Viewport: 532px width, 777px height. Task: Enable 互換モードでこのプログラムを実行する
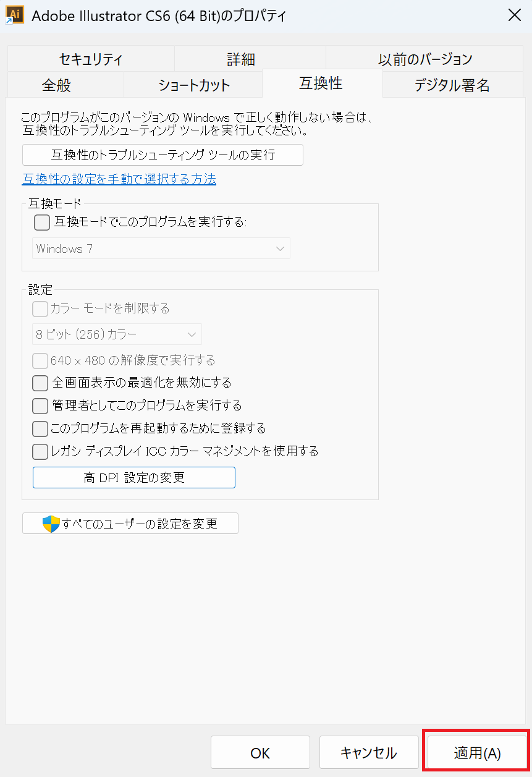41,223
